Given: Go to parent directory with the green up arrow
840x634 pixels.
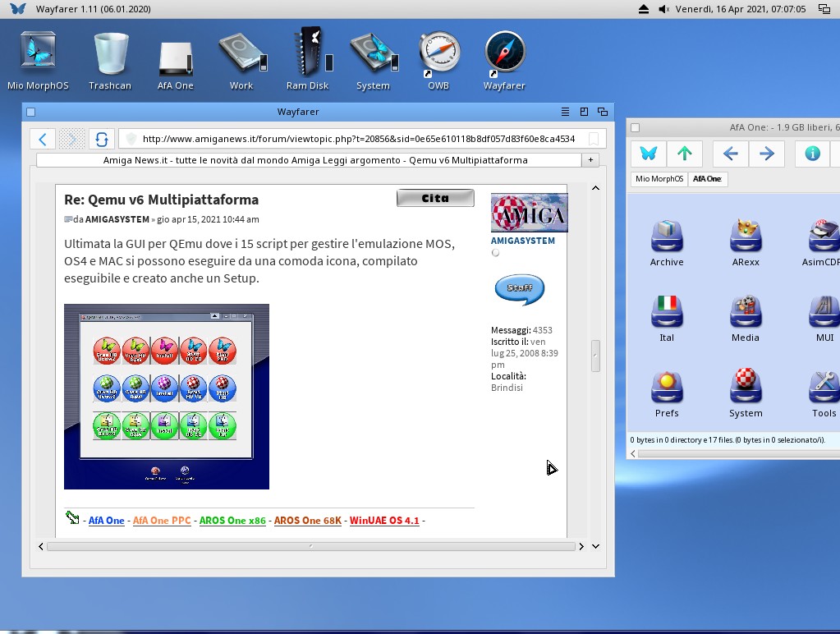Looking at the screenshot, I should tap(685, 154).
